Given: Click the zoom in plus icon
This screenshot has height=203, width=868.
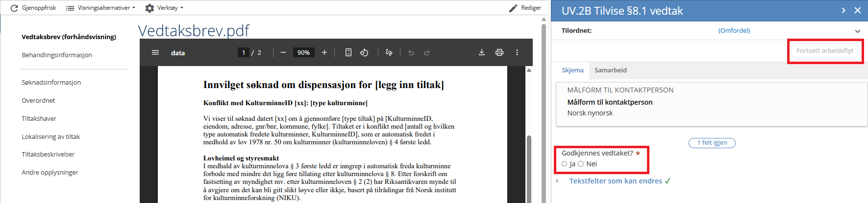Looking at the screenshot, I should 324,52.
